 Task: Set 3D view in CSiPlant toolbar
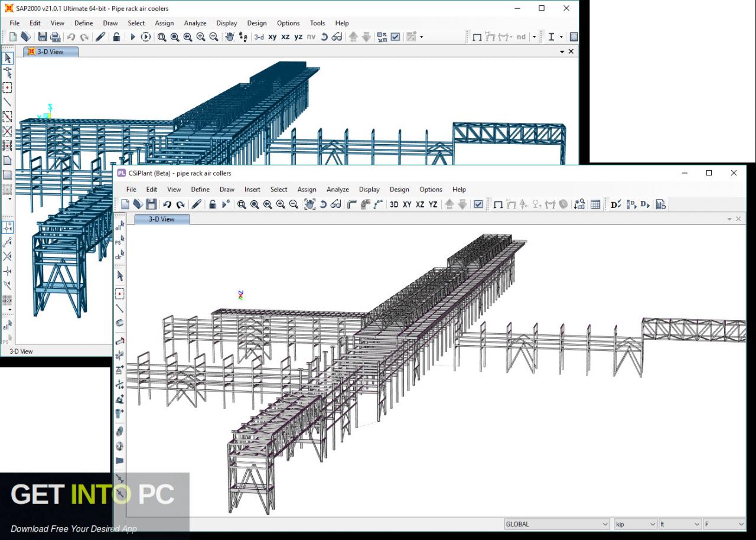pos(394,204)
